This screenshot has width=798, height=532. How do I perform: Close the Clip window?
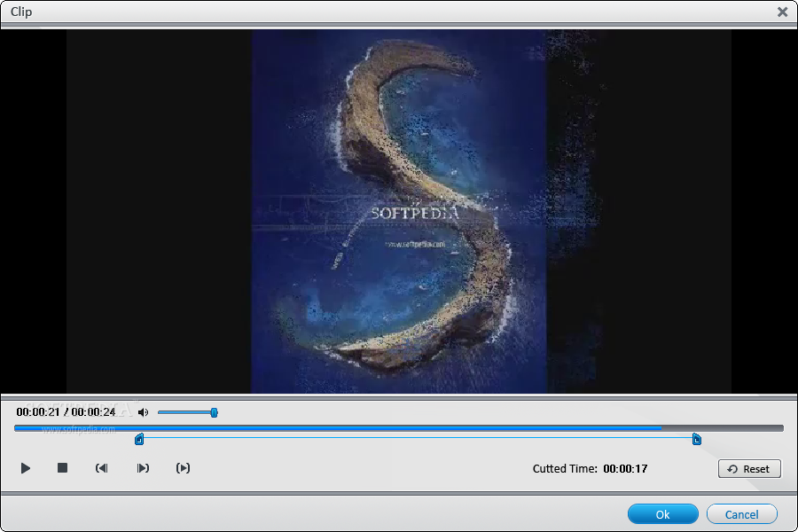(783, 12)
